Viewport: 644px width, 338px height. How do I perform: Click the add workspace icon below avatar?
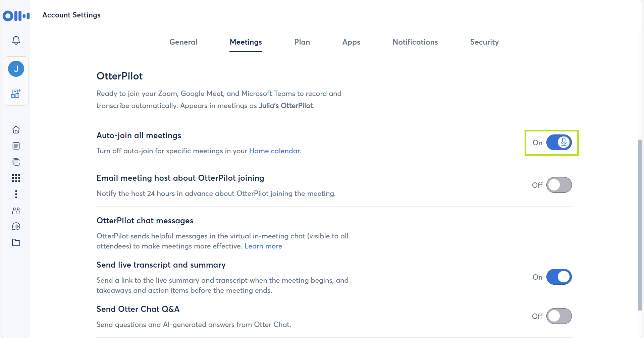(16, 94)
